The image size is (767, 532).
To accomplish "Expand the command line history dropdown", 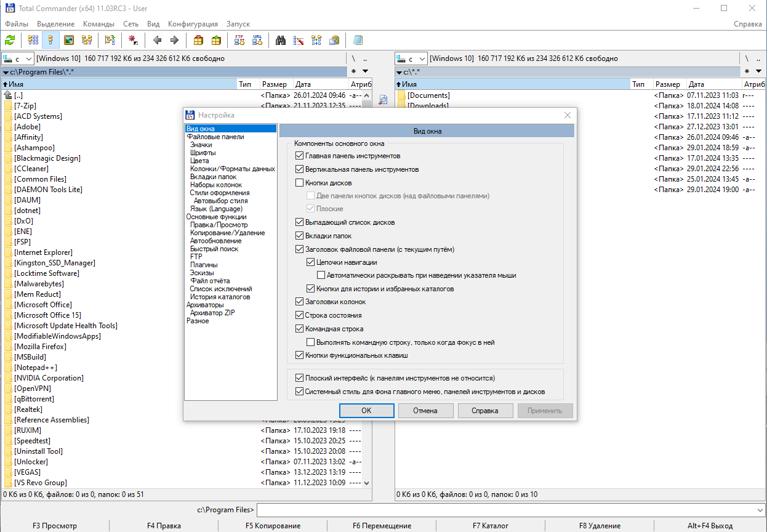I will click(x=758, y=510).
